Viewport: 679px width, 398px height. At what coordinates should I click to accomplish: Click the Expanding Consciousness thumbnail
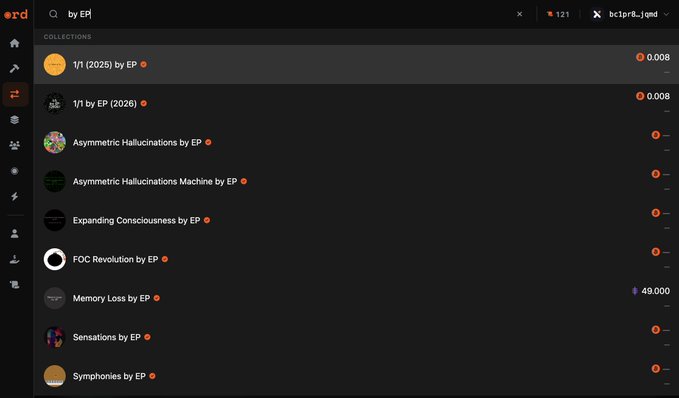(x=55, y=220)
